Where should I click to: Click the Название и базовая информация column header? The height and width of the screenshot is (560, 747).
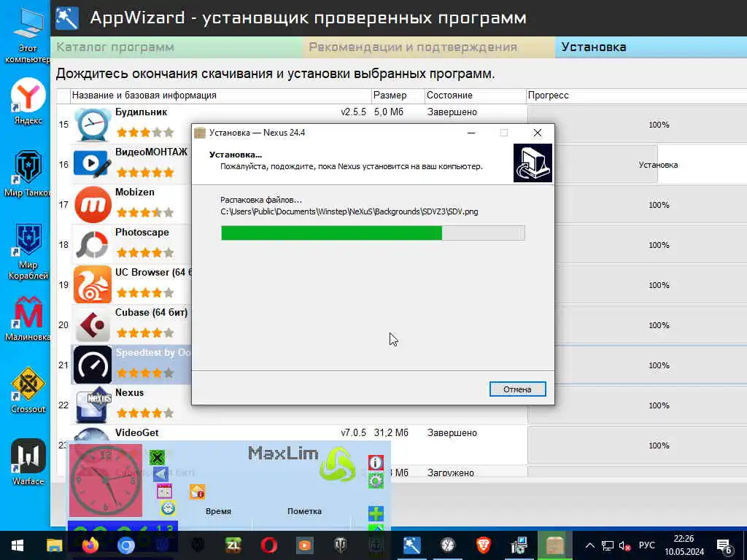point(221,96)
